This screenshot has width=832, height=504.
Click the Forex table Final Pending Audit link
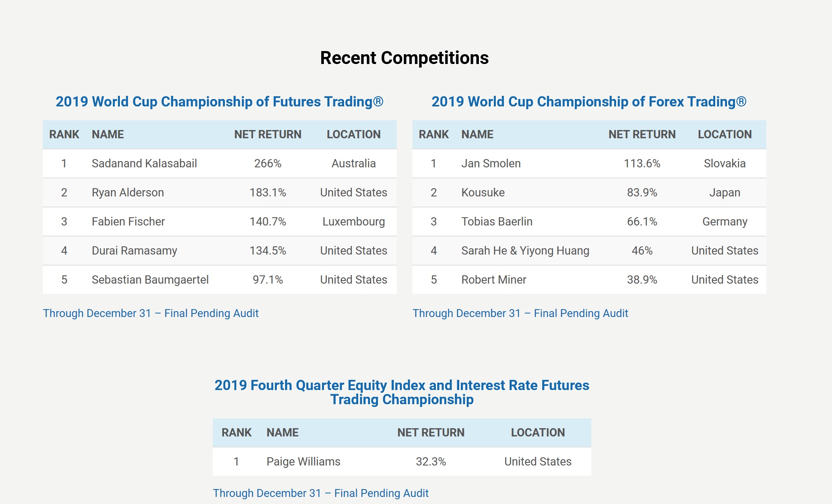[520, 313]
